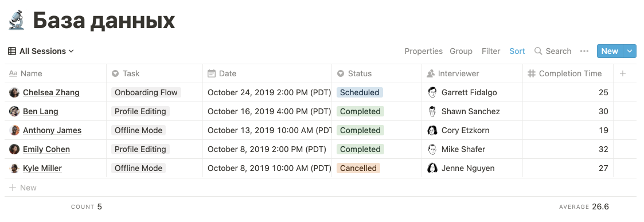Add a property with the plus column icon
This screenshot has height=222, width=644.
[623, 73]
